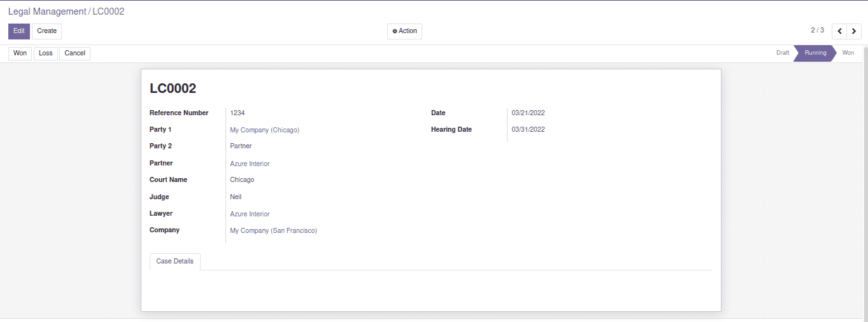Image resolution: width=868 pixels, height=322 pixels.
Task: Open the Action dropdown menu
Action: click(x=404, y=31)
